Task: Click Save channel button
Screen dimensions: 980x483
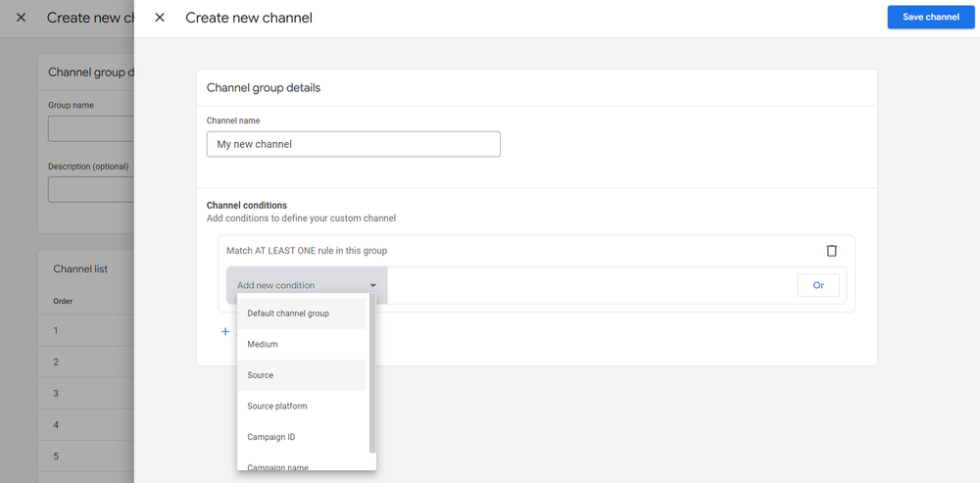Action: tap(931, 17)
